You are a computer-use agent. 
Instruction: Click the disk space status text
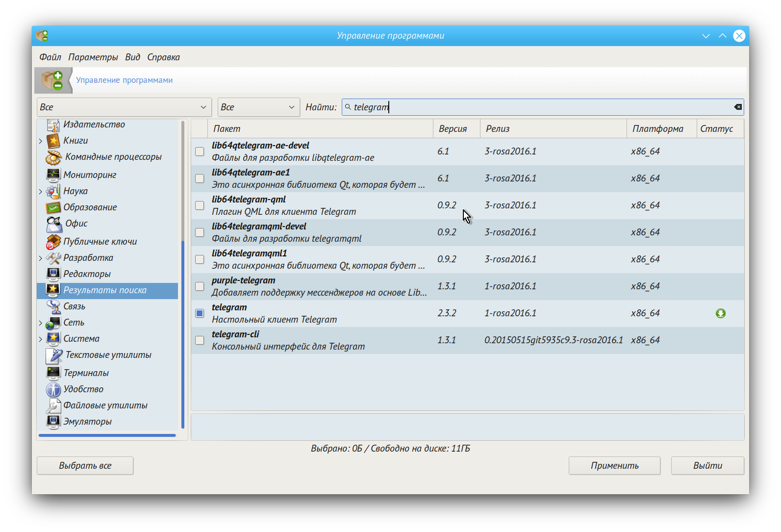(390, 449)
